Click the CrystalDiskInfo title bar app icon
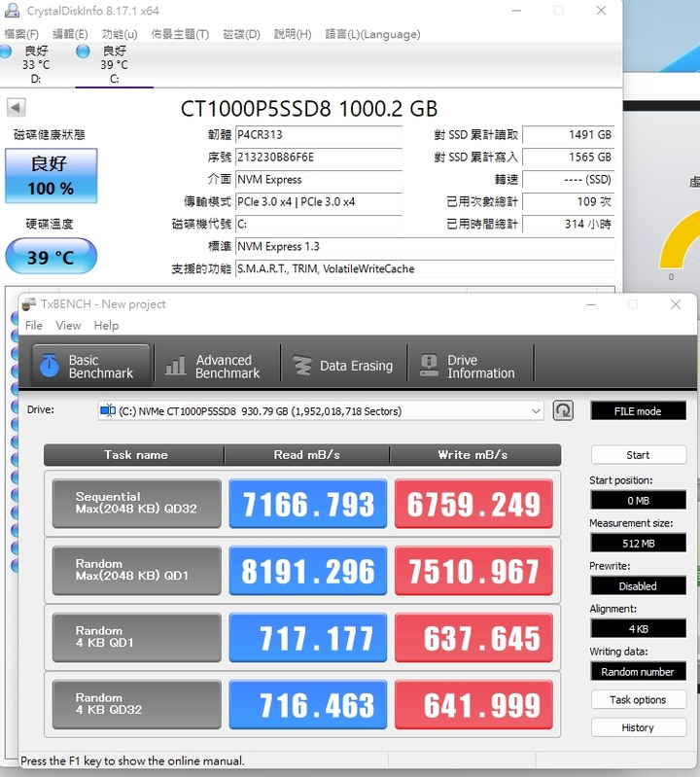Viewport: 700px width, 777px height. click(12, 10)
